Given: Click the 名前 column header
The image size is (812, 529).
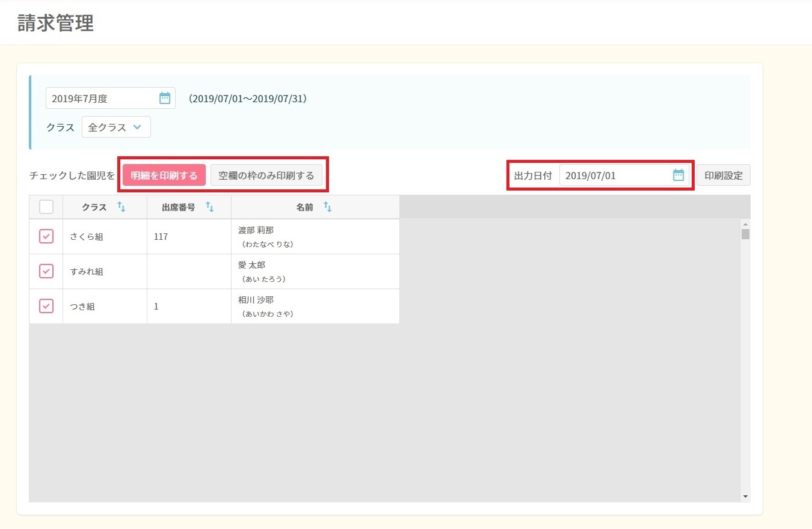Looking at the screenshot, I should (315, 207).
